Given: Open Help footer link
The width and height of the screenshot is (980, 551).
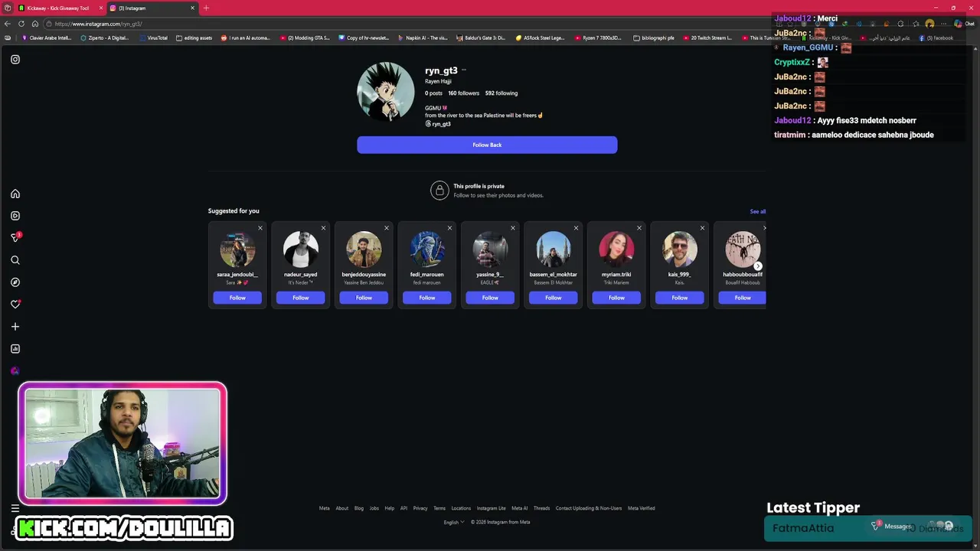Looking at the screenshot, I should [x=390, y=508].
